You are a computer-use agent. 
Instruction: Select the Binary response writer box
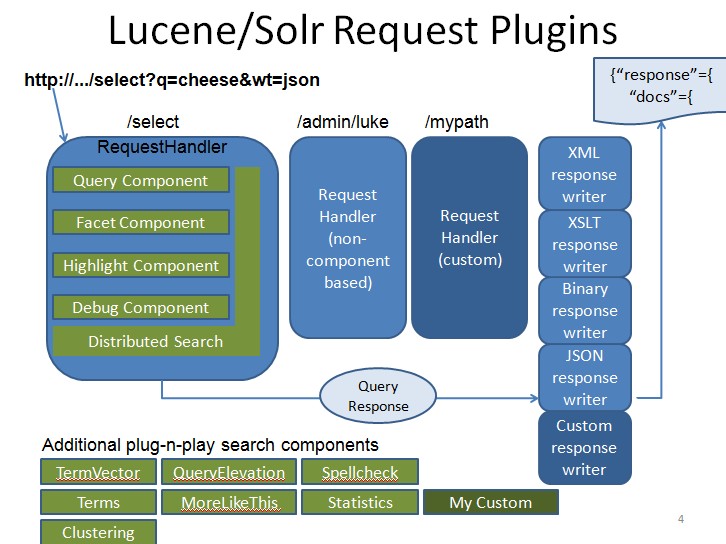(585, 311)
